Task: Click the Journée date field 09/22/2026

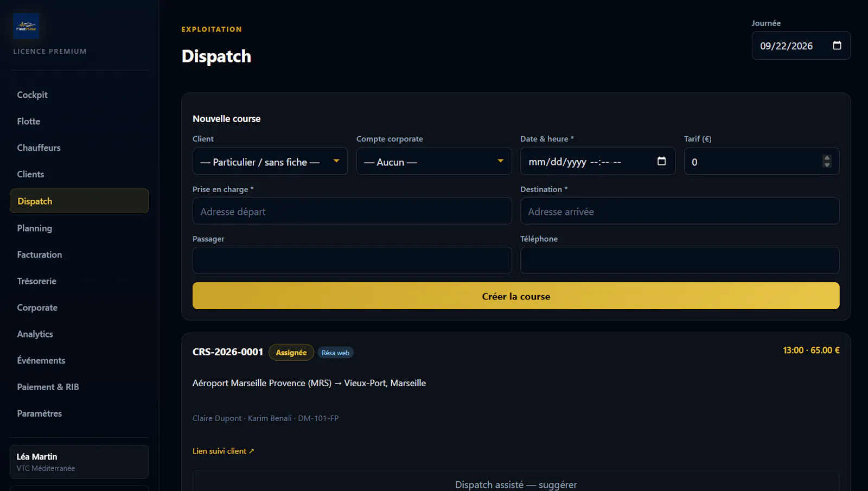Action: click(801, 46)
